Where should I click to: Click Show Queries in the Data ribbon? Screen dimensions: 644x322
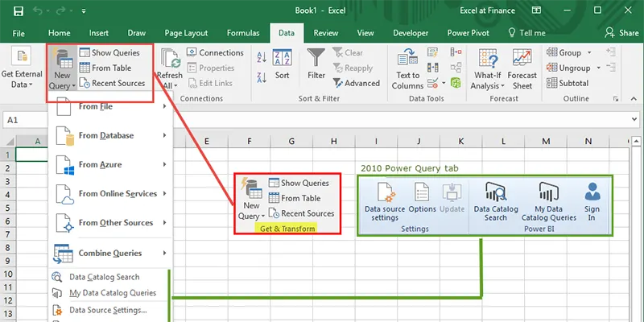coord(109,52)
